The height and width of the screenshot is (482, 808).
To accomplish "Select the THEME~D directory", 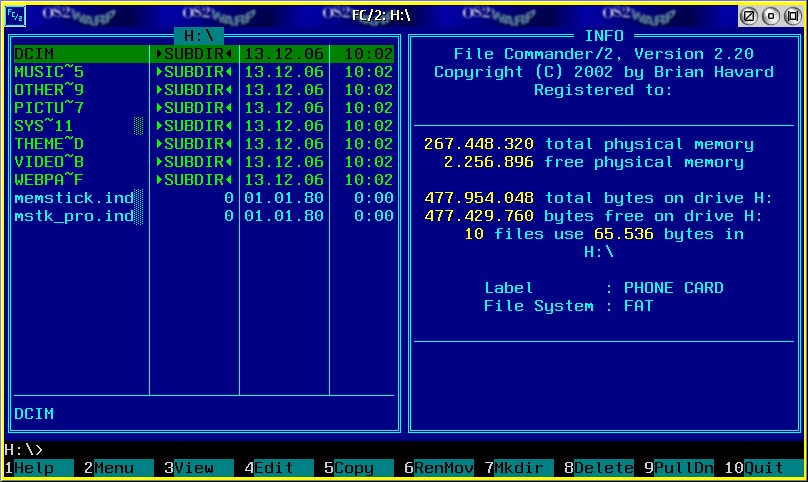I will click(x=204, y=144).
